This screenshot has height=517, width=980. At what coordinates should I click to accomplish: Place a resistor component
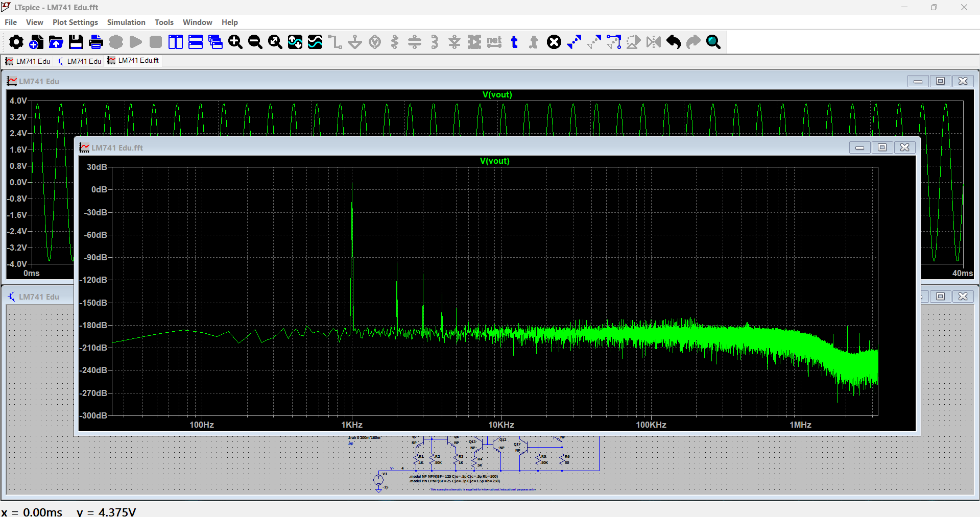pos(395,42)
